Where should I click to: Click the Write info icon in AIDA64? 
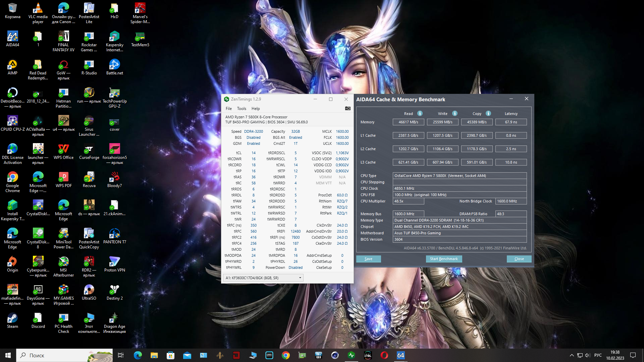tap(454, 113)
